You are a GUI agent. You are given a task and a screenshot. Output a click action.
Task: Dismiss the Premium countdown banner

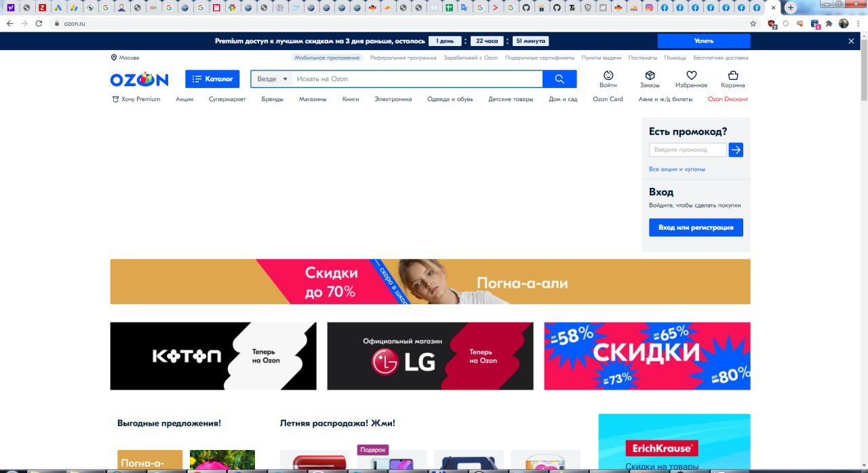[851, 41]
